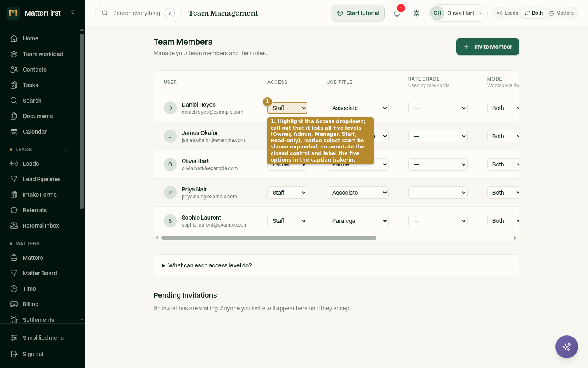Click the Search magnifier icon in the sidebar
Image resolution: width=588 pixels, height=368 pixels.
click(14, 101)
